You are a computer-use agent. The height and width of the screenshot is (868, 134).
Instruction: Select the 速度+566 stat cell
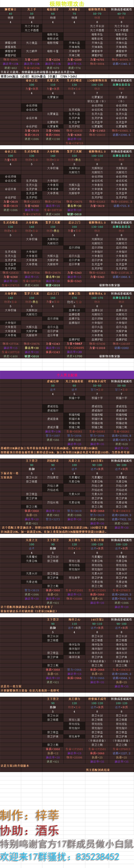point(53,440)
